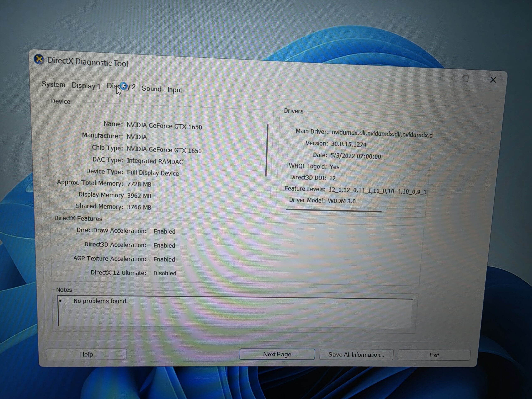Click the Name value NVIDIA GeForce GTX 1650
This screenshot has width=532, height=399.
pos(164,126)
